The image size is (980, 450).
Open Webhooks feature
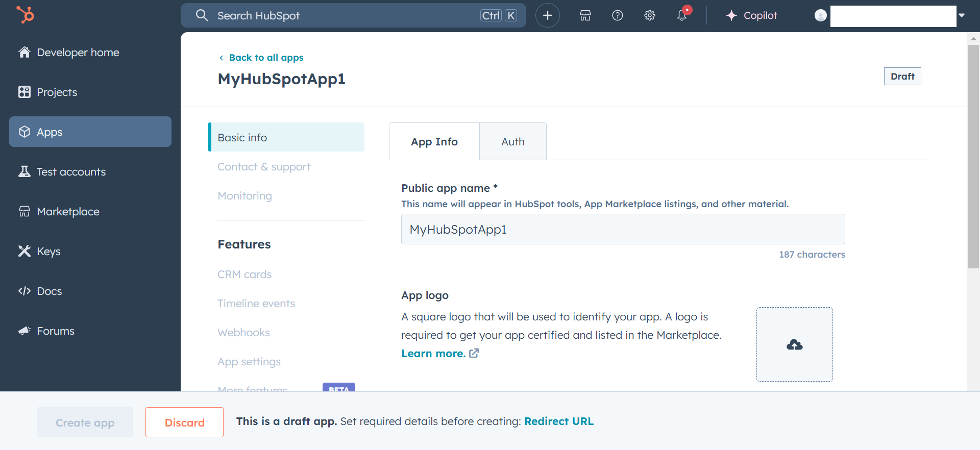pos(243,333)
